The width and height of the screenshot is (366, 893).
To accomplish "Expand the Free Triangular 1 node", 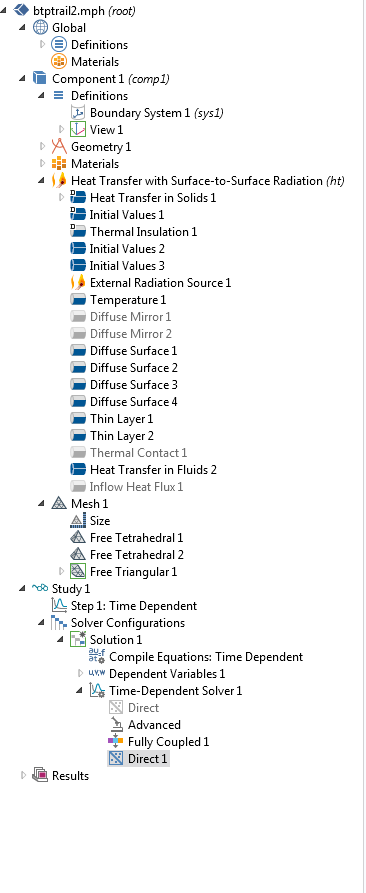I will click(61, 571).
